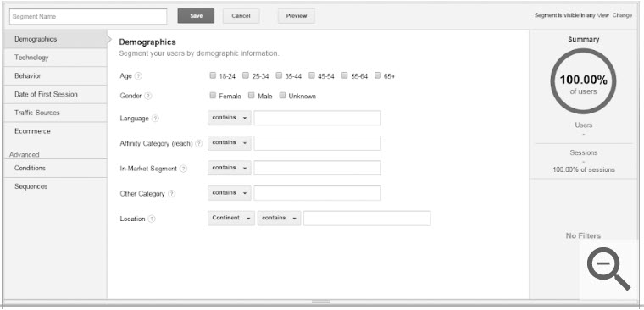
Task: Click the Affinity Category text field
Action: [317, 143]
